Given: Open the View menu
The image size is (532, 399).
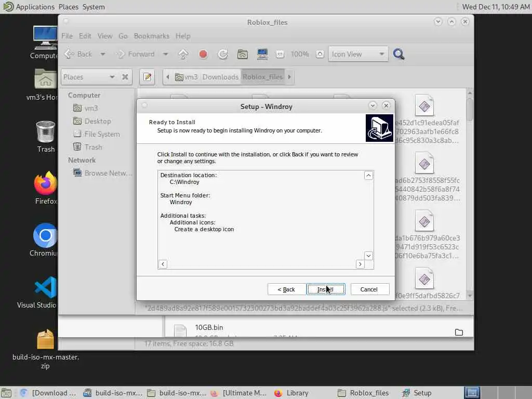Looking at the screenshot, I should click(105, 36).
